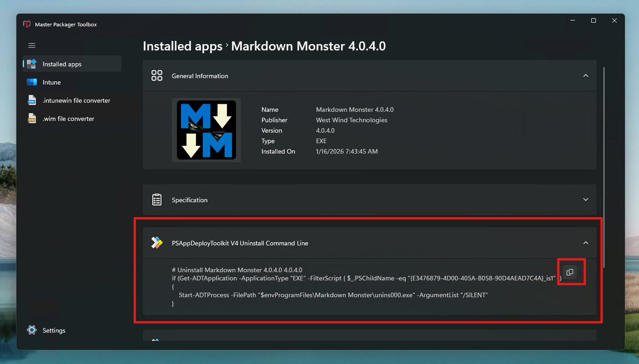Open the .intunewin file converter page
This screenshot has width=639, height=364.
[72, 101]
